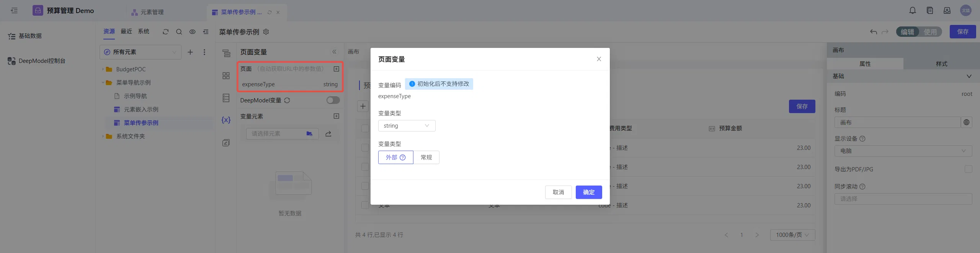Open the more options vertical dots
Image resolution: width=980 pixels, height=253 pixels.
pyautogui.click(x=204, y=52)
